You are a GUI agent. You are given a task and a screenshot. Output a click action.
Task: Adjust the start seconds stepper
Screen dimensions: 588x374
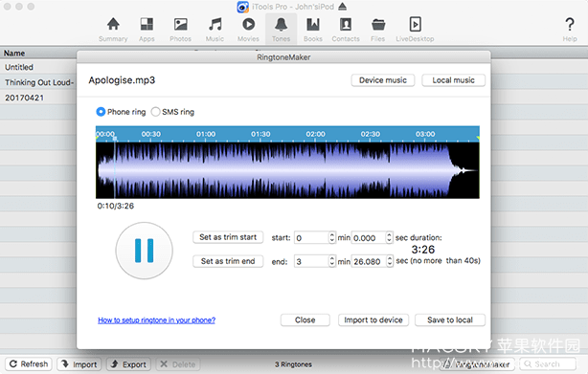point(389,238)
